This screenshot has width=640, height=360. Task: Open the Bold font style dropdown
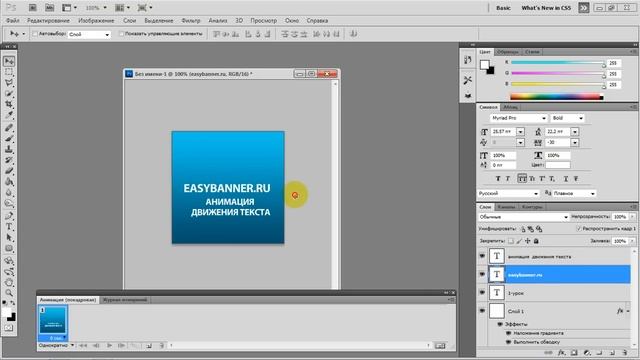[x=567, y=118]
